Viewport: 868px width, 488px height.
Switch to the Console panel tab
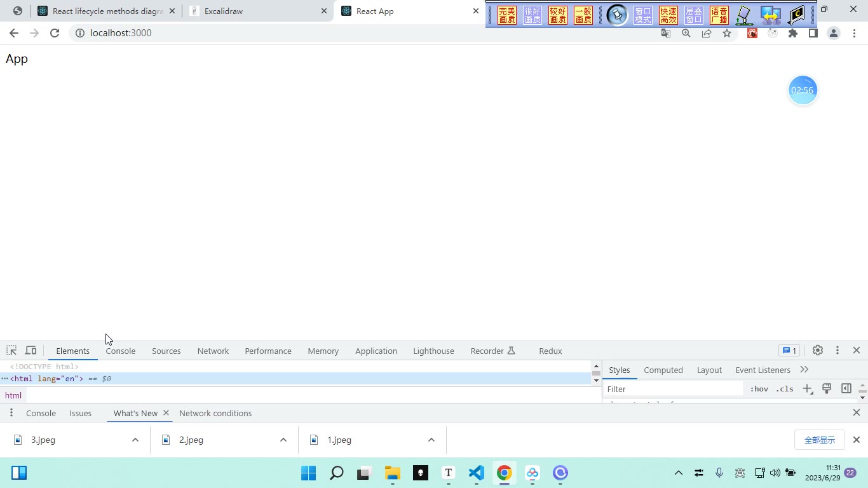pos(121,351)
